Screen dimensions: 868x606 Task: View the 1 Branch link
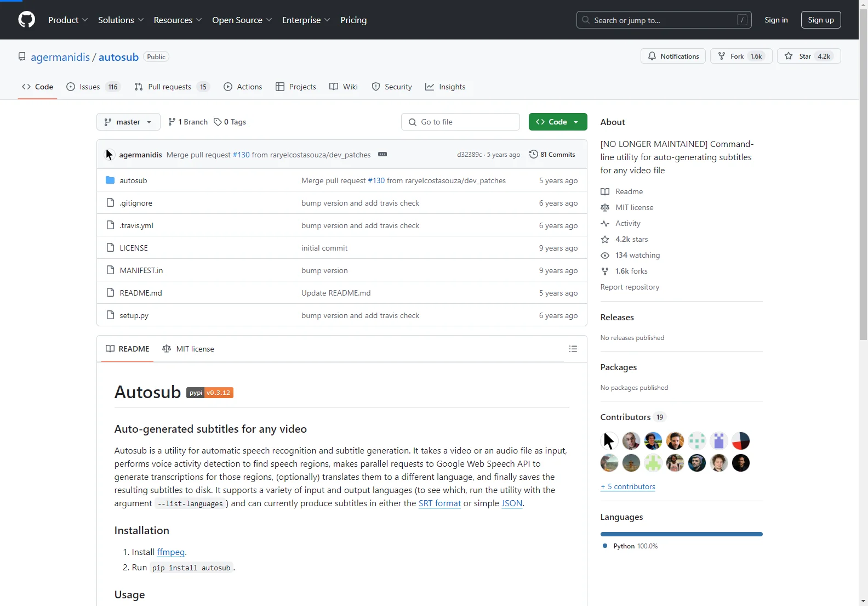point(188,122)
